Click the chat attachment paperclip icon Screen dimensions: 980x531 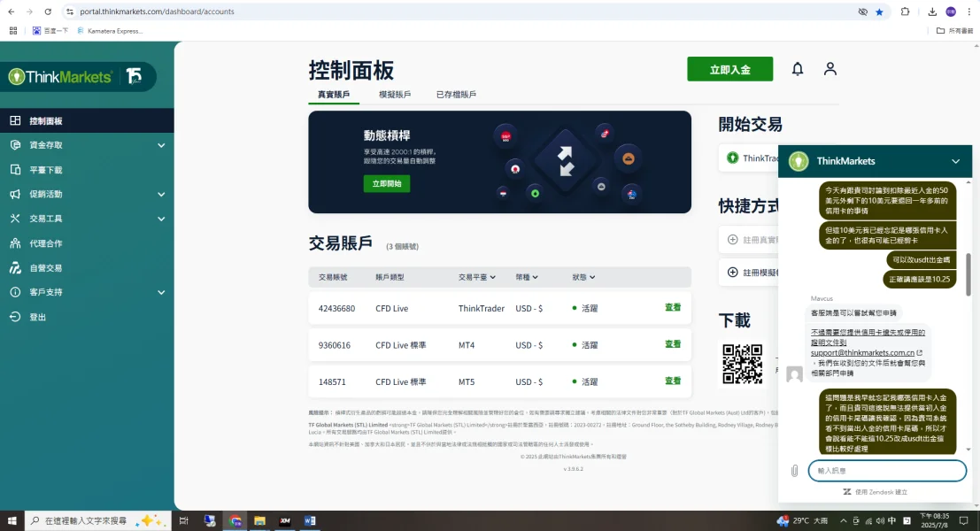pos(794,471)
